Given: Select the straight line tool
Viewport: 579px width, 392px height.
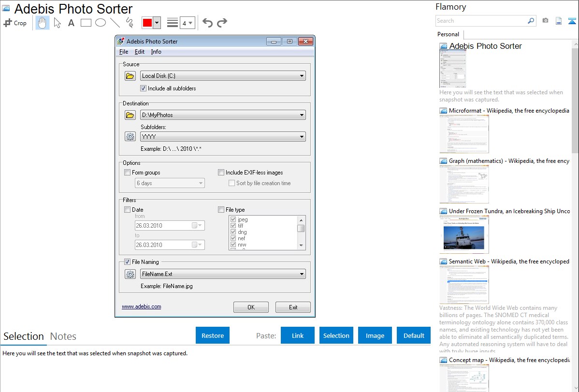Looking at the screenshot, I should click(115, 23).
